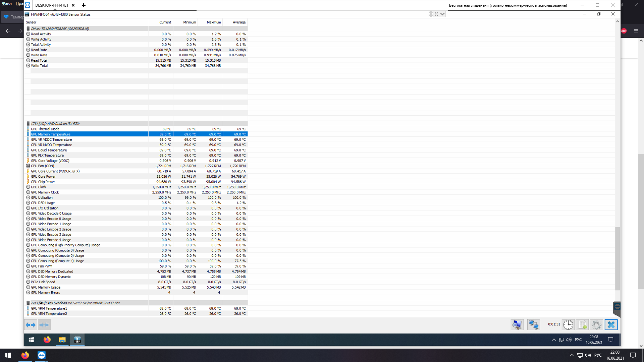Viewport: 644px width, 362px height.
Task: Open the remote Start menu
Action: click(x=31, y=340)
